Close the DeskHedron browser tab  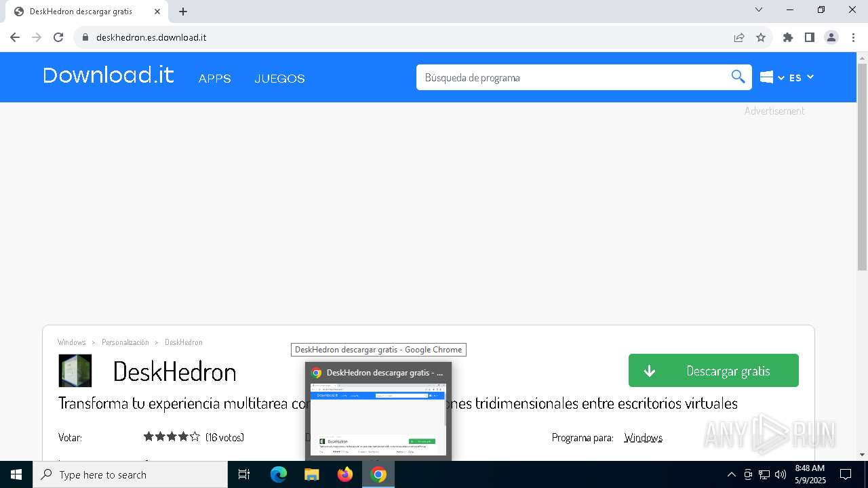pos(157,12)
